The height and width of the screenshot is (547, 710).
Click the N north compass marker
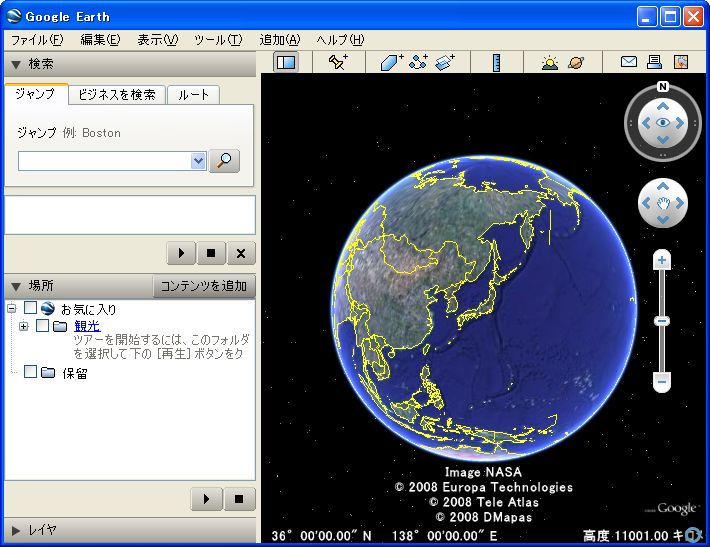coord(663,86)
